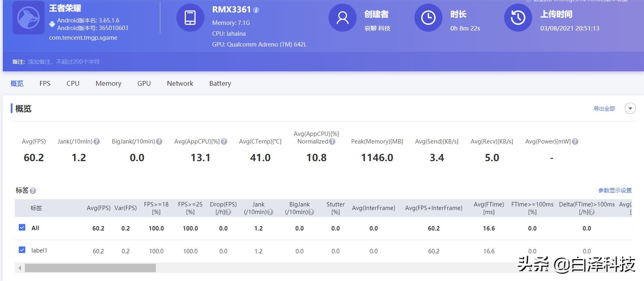
Task: Open the CPU tab
Action: click(73, 83)
